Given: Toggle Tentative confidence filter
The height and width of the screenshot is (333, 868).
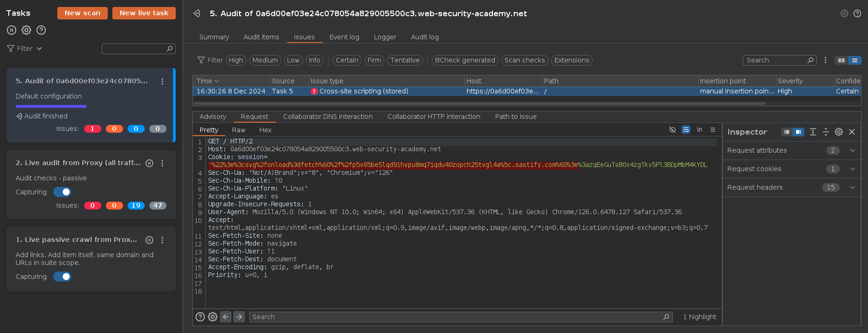Looking at the screenshot, I should click(405, 60).
